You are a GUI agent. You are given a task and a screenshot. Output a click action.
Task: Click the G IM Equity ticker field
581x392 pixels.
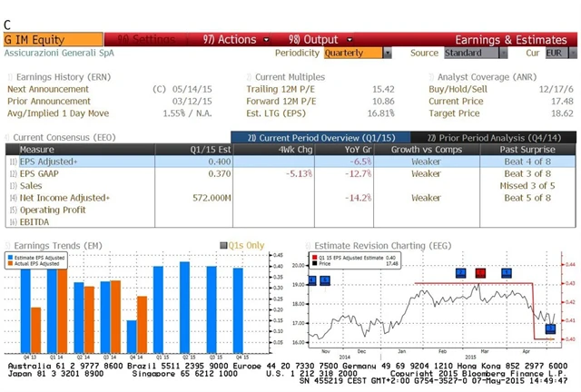53,40
